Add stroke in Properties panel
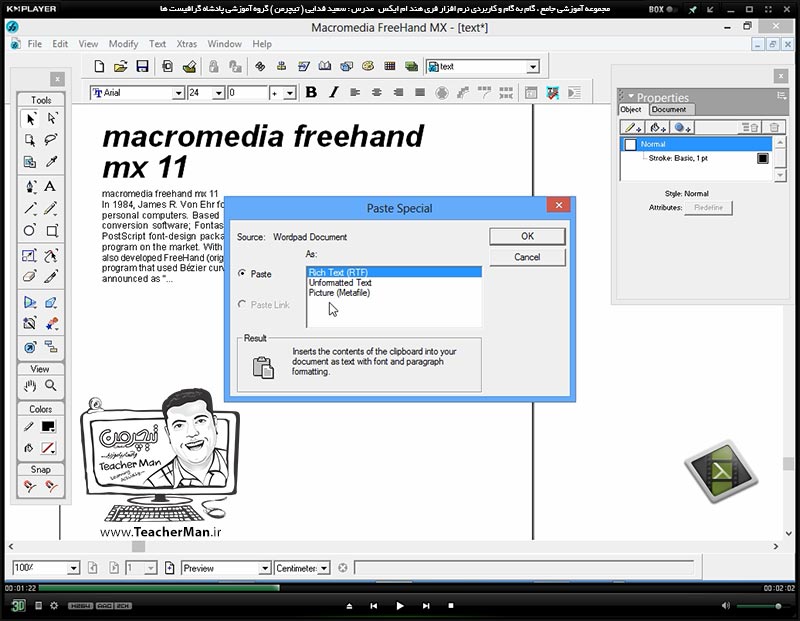The image size is (800, 621). [x=633, y=128]
